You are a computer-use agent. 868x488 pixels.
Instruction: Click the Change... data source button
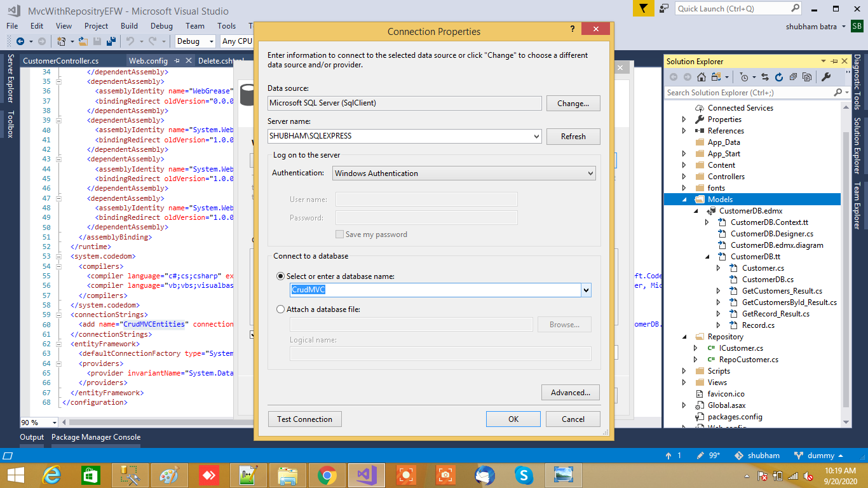(573, 103)
